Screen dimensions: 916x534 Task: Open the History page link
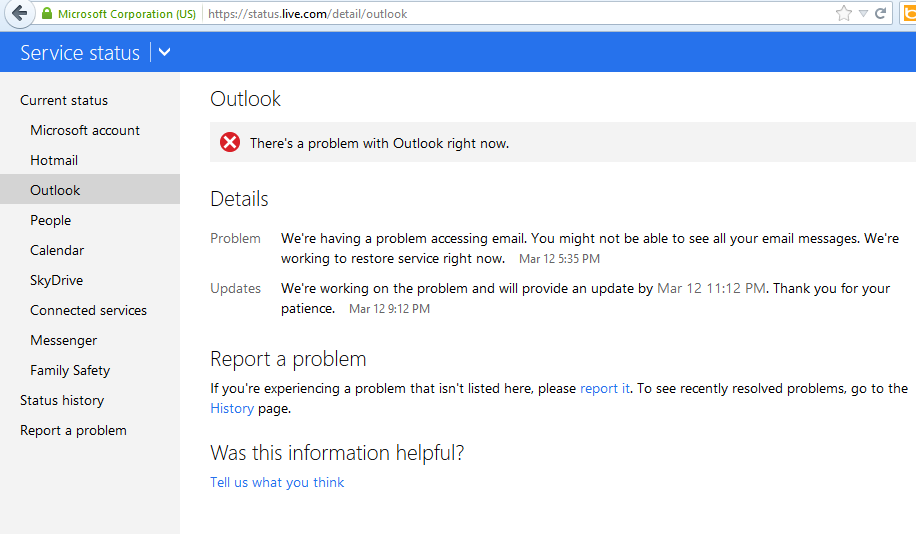tap(232, 408)
